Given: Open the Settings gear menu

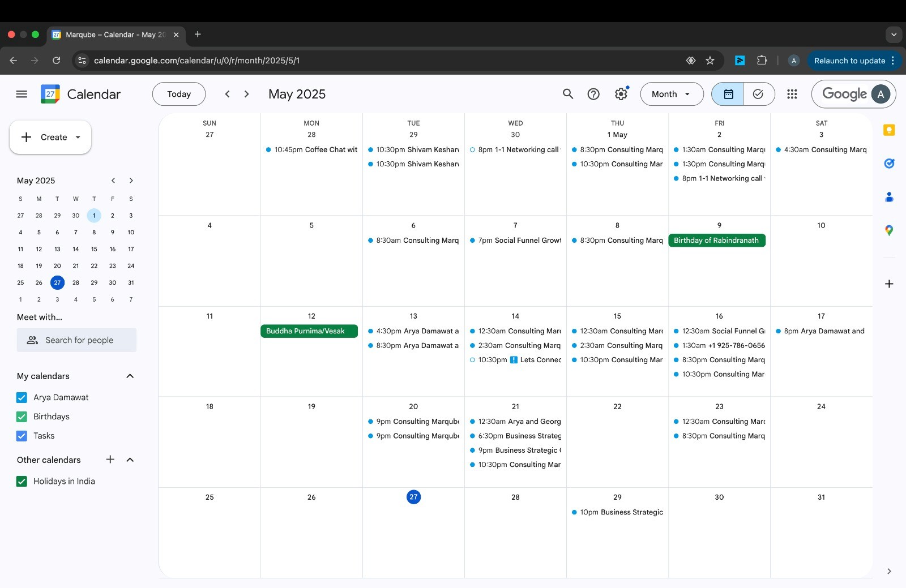Looking at the screenshot, I should click(x=621, y=94).
